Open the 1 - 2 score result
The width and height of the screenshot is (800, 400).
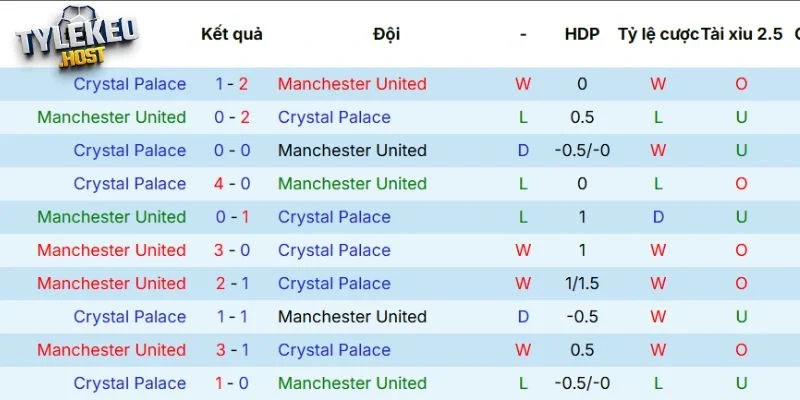coord(231,84)
